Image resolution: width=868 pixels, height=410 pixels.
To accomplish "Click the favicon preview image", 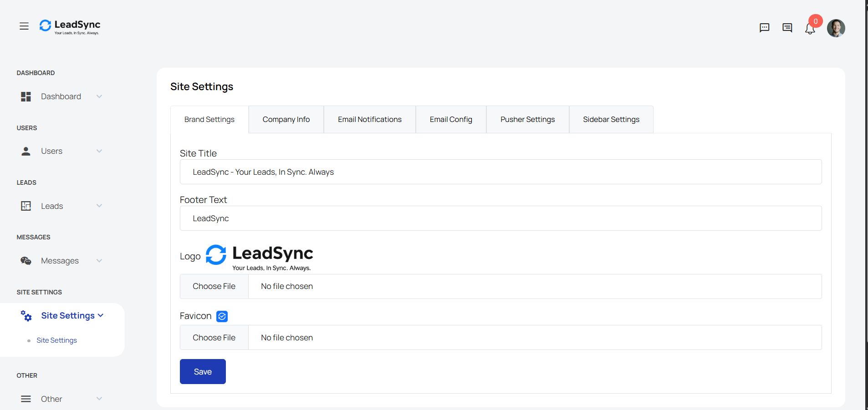I will coord(222,316).
